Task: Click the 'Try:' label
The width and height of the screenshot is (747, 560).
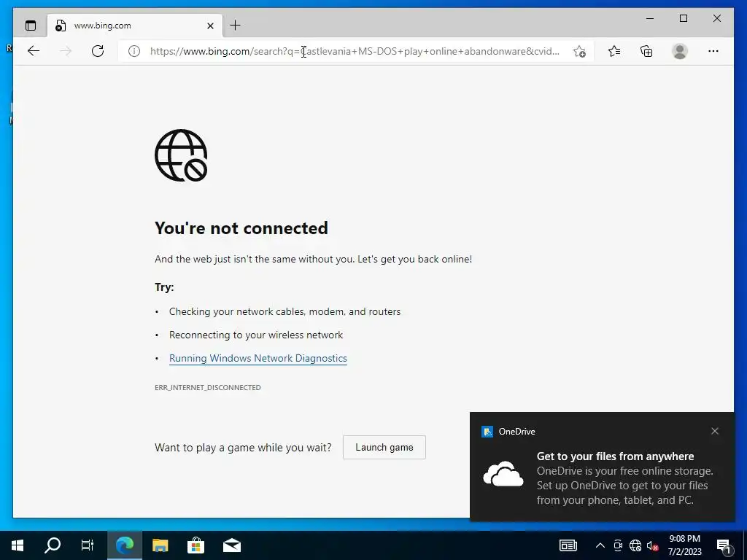Action: coord(164,287)
